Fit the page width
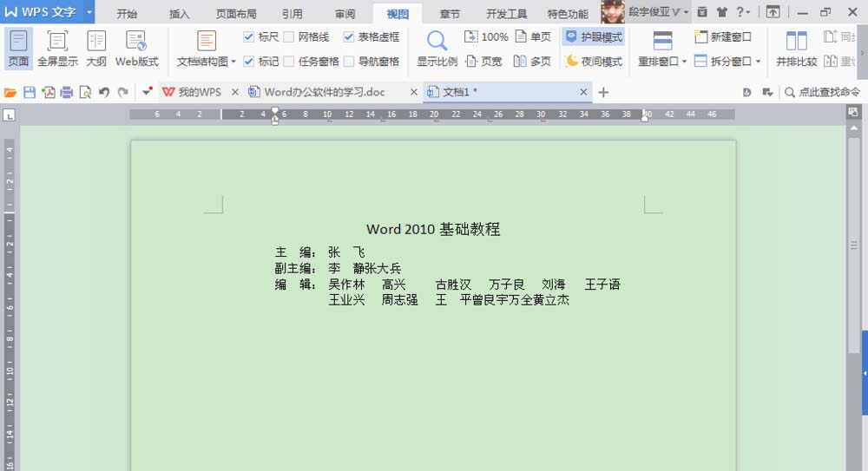The height and width of the screenshot is (471, 868). pos(483,62)
